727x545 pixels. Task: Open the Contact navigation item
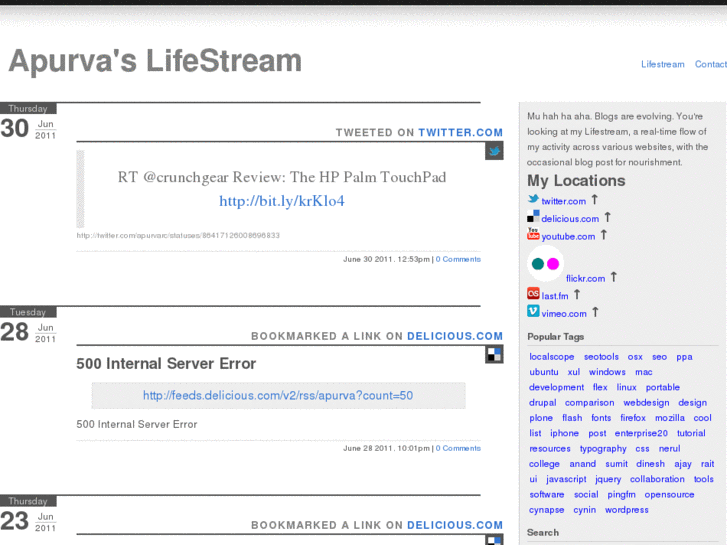pyautogui.click(x=710, y=64)
